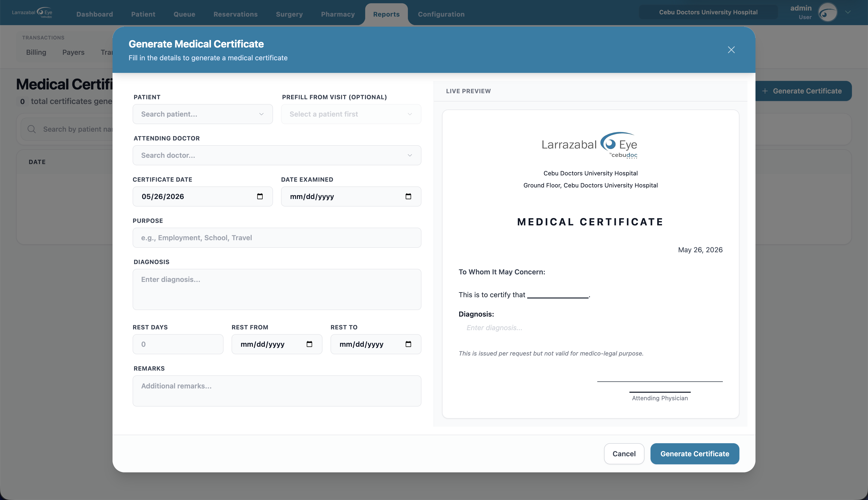Open calendar picker for Certificate Date
The image size is (868, 500).
[x=260, y=196]
